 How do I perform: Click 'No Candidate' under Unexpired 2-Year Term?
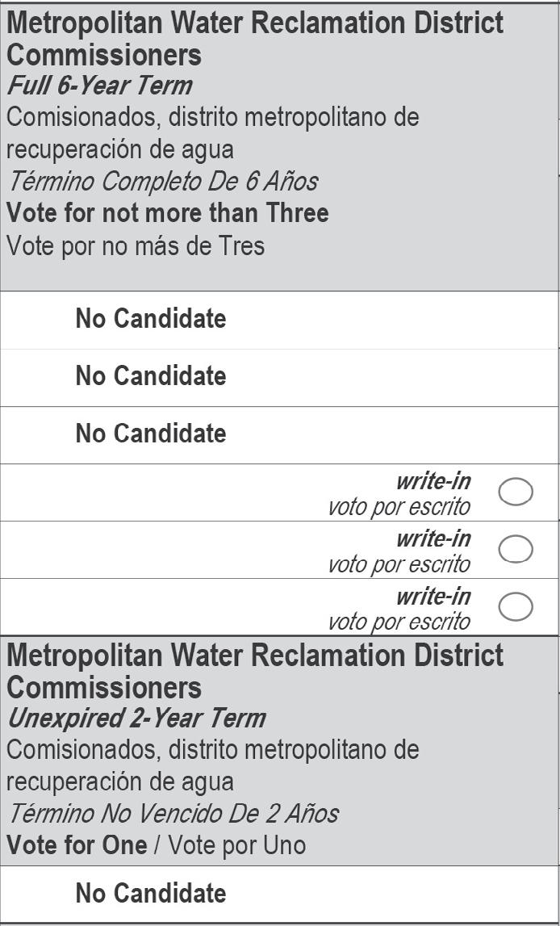151,893
